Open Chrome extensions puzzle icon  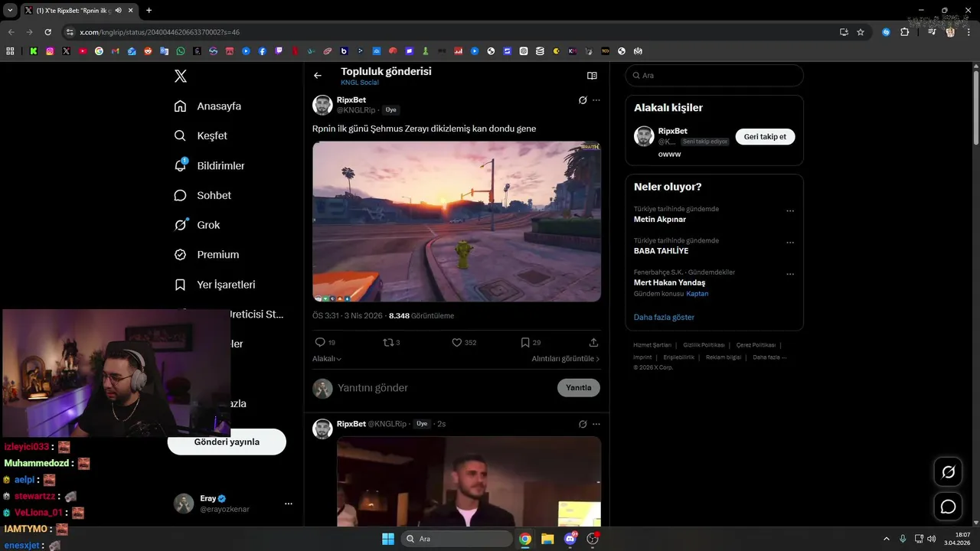(x=904, y=32)
